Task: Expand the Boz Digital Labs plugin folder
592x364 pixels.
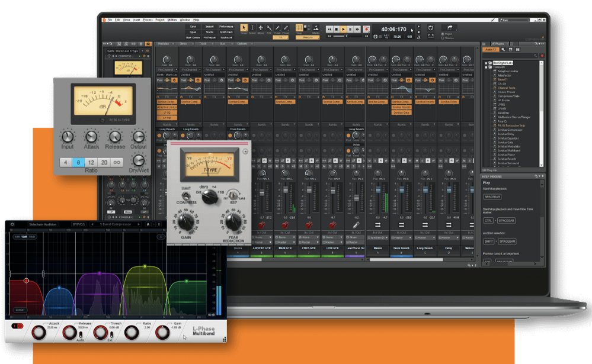Action: pyautogui.click(x=487, y=63)
